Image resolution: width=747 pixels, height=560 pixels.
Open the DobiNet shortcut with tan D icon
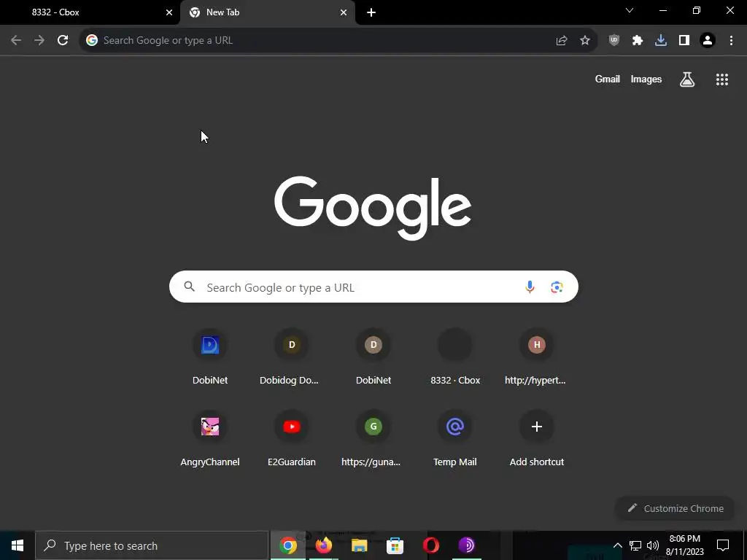click(x=373, y=357)
